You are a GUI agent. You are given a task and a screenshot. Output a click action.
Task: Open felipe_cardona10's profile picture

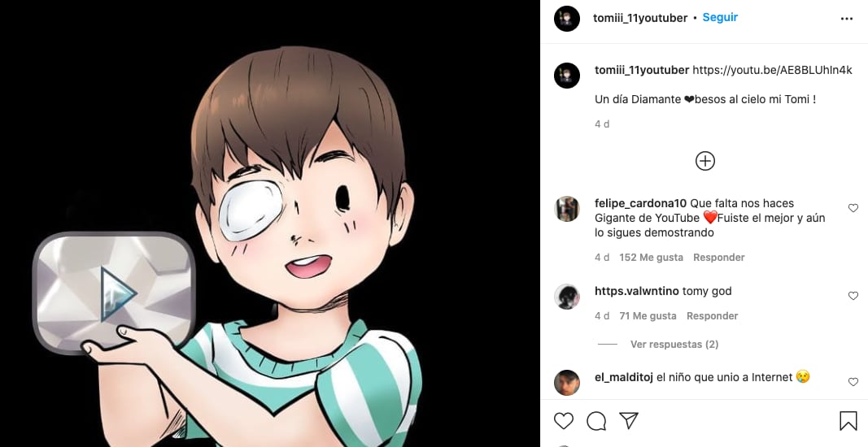point(567,209)
